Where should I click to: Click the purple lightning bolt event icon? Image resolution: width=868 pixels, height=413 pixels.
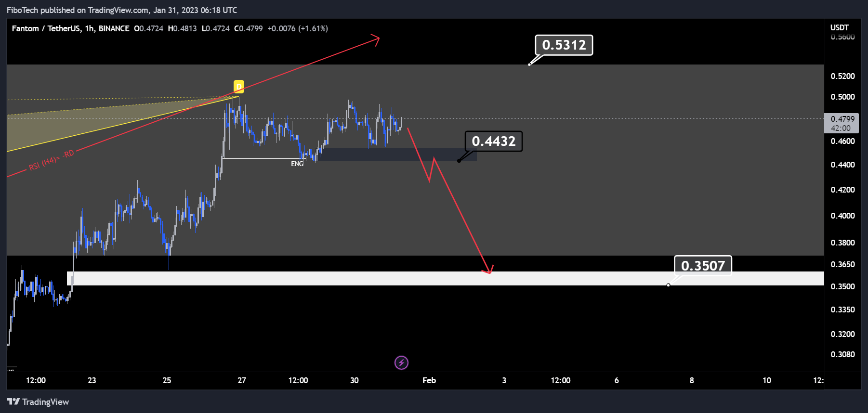[401, 362]
